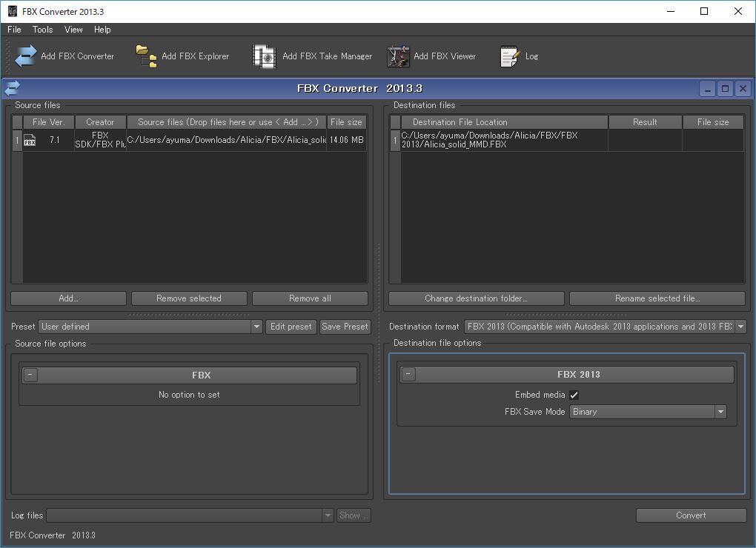Click the Source files column header
756x548 pixels.
[x=227, y=122]
